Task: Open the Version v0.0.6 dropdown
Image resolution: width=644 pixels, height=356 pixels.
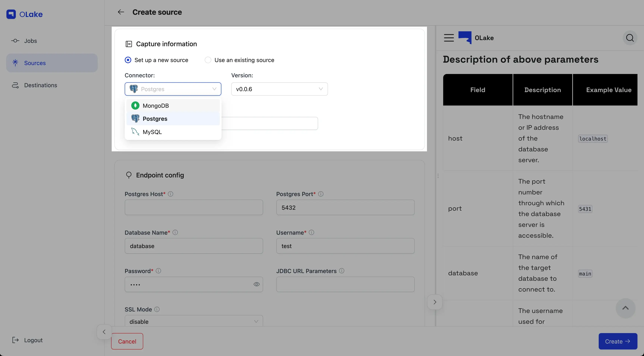Action: click(x=279, y=89)
